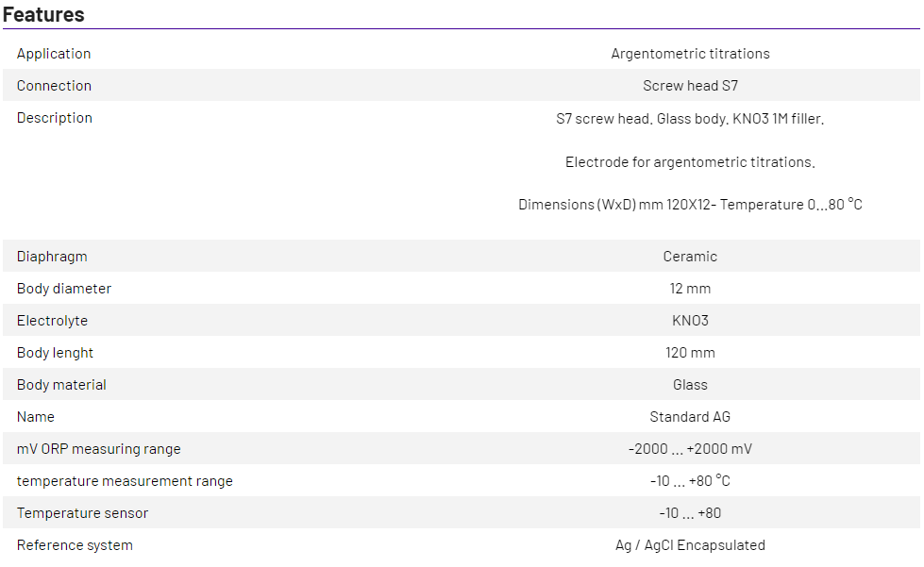The height and width of the screenshot is (567, 924).
Task: Select the Connection row label
Action: 54,86
